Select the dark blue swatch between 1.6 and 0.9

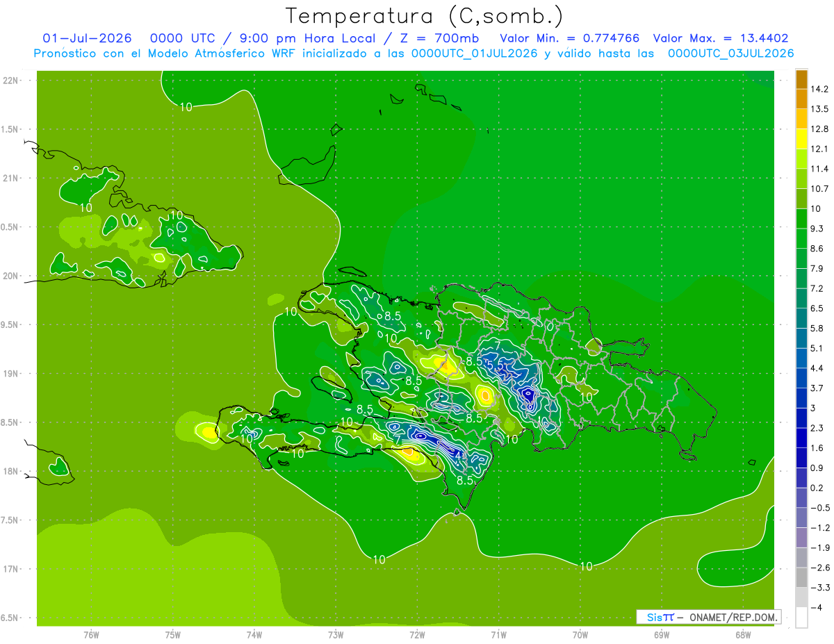point(801,457)
